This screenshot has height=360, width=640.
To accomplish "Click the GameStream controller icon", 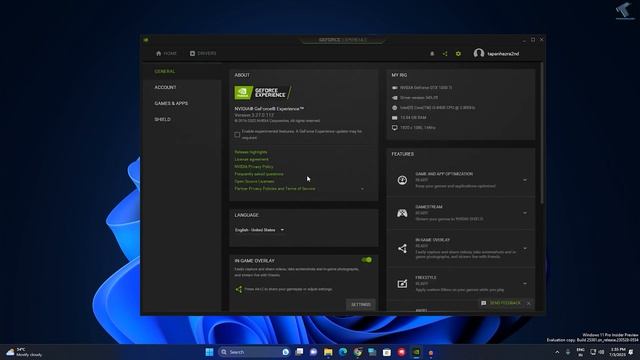I will pyautogui.click(x=402, y=213).
